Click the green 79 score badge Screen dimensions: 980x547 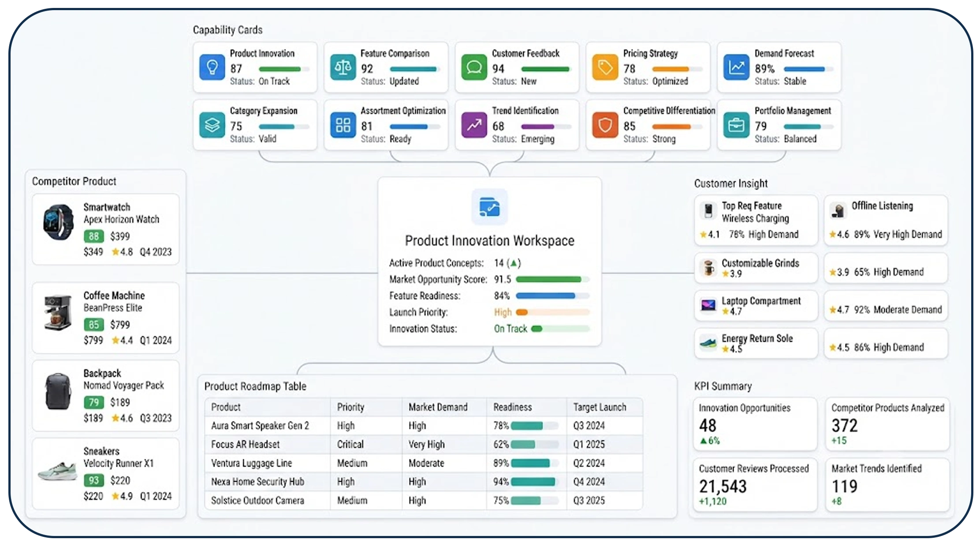tap(94, 402)
